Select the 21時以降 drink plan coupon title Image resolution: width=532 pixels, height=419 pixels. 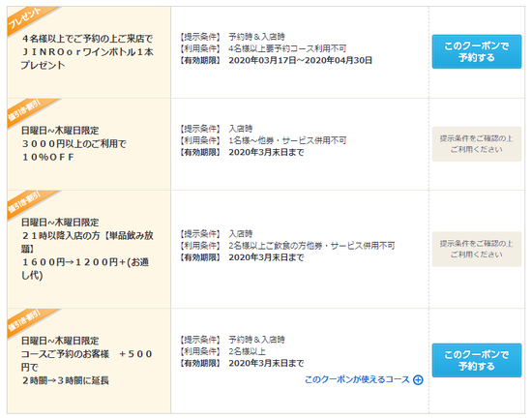(87, 249)
